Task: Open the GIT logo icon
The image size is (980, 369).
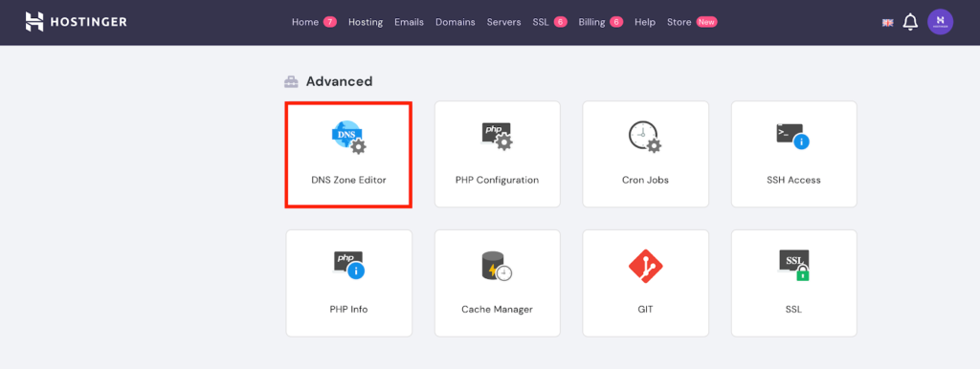Action: (x=646, y=266)
